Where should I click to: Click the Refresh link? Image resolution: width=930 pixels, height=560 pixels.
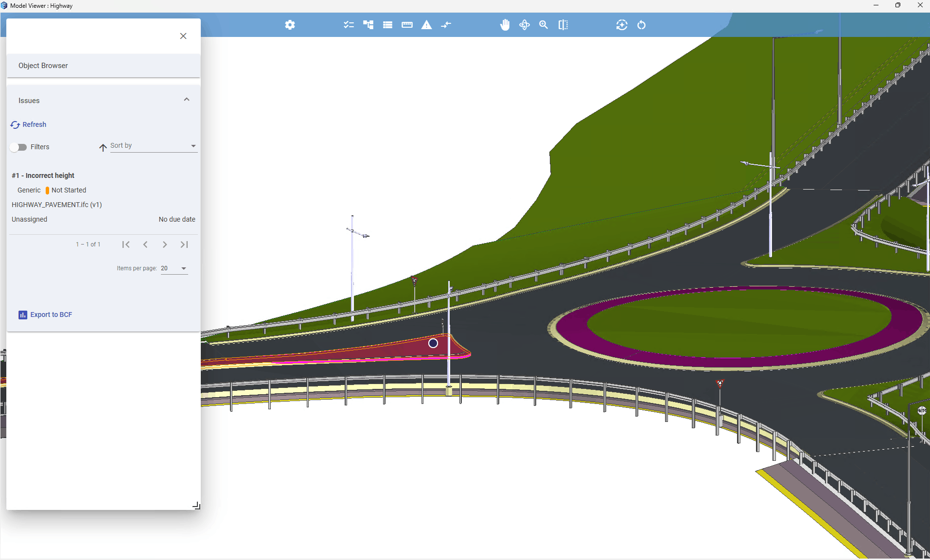[x=29, y=124]
